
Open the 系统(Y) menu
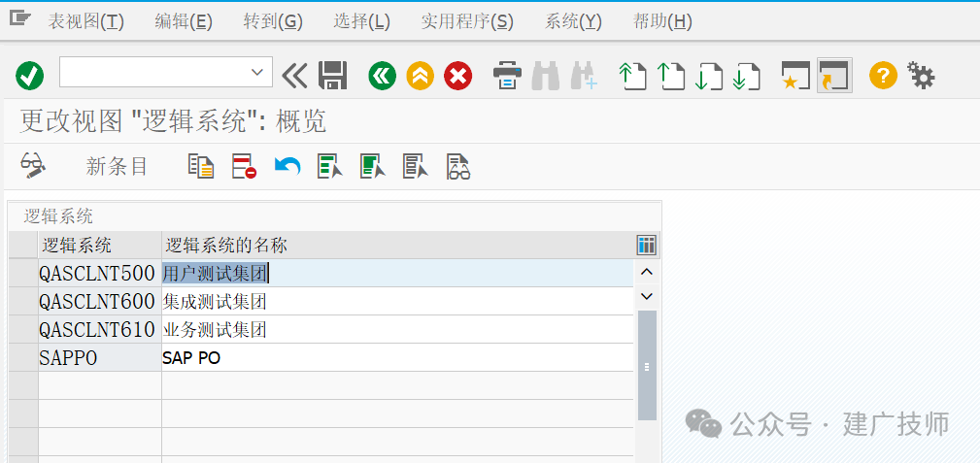pyautogui.click(x=573, y=22)
